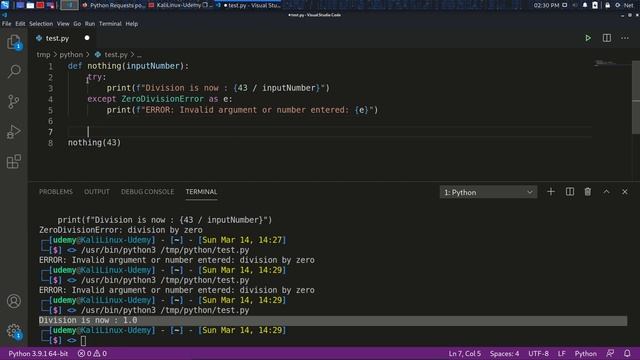Click the system tray lock icon
The height and width of the screenshot is (360, 640).
pos(607,5)
